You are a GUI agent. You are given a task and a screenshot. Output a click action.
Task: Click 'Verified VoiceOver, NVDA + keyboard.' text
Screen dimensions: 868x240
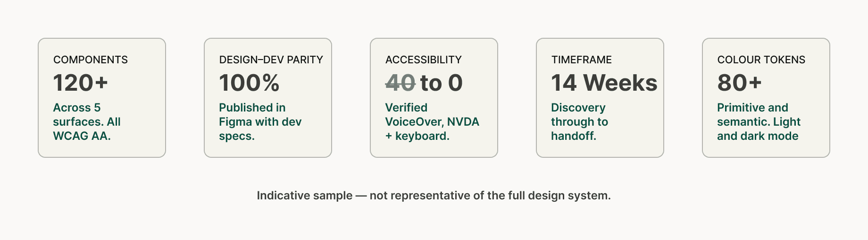[x=432, y=122]
